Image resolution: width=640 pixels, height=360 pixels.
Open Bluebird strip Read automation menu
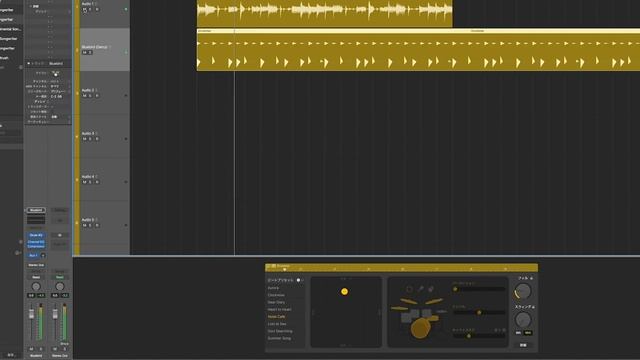36,277
